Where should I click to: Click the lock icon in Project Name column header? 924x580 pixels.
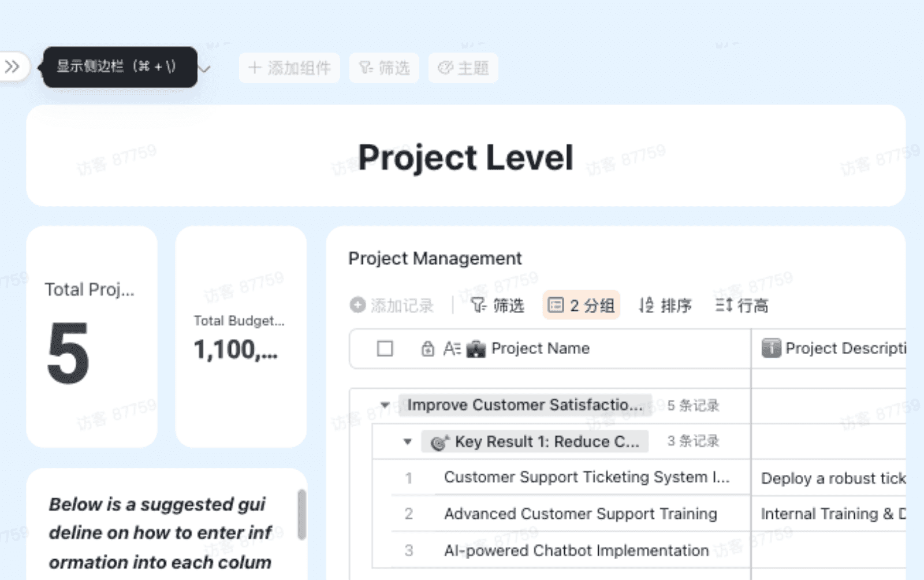coord(428,348)
